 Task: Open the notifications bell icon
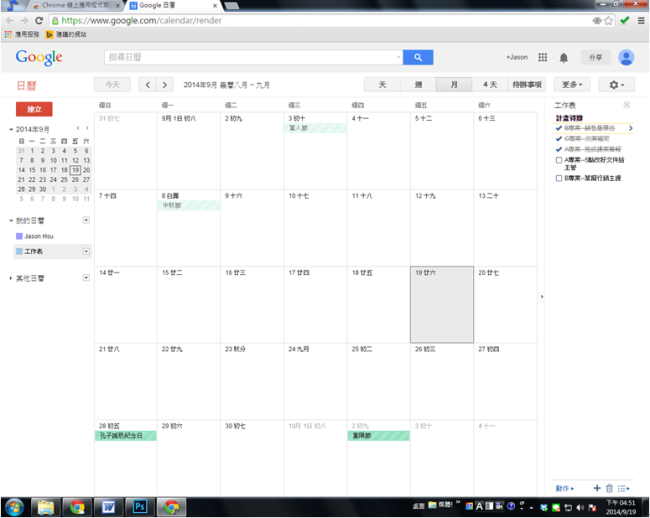[x=563, y=58]
